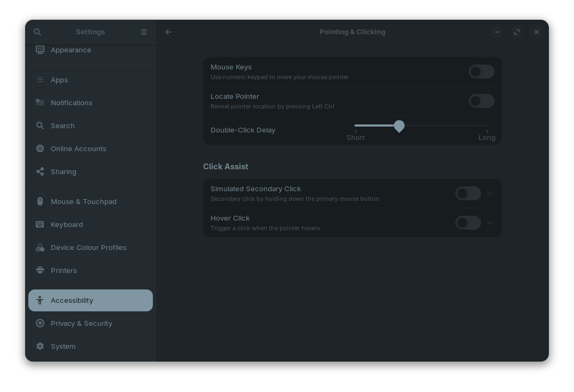Adjust the Double-Click Delay slider
The width and height of the screenshot is (574, 392).
pos(399,126)
